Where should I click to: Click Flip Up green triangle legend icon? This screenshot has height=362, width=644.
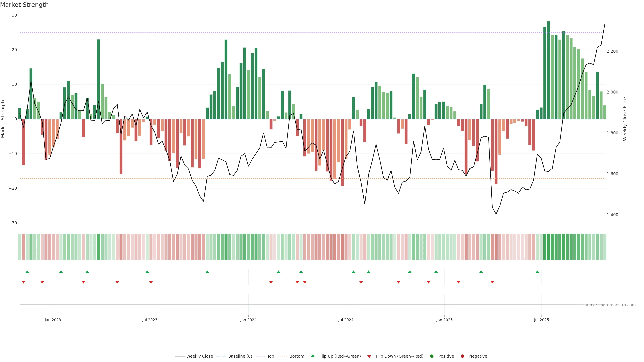[x=312, y=356]
